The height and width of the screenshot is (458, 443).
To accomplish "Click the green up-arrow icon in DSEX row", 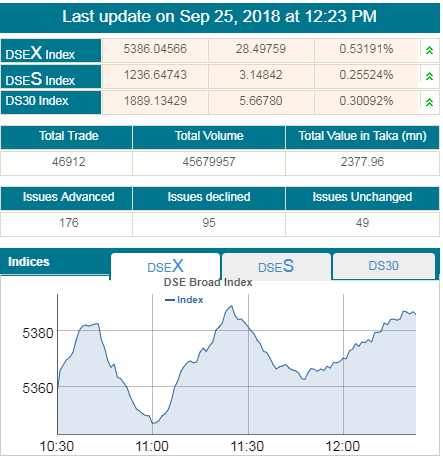I will coord(429,50).
